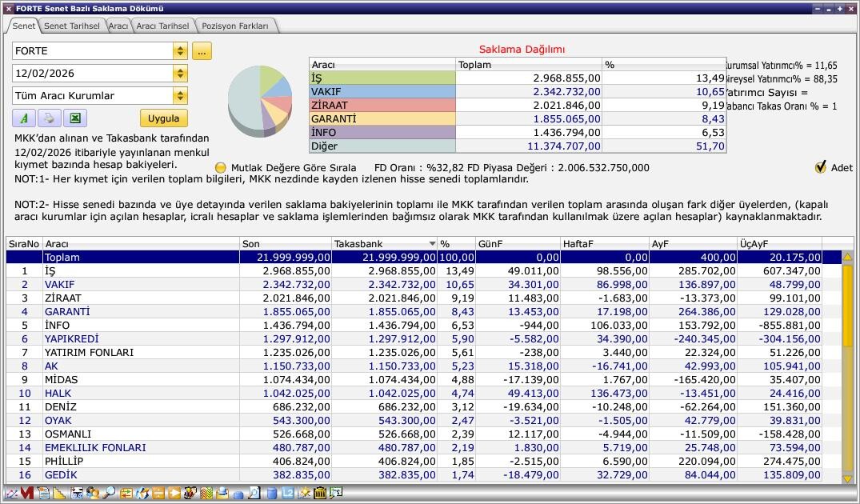Click the orange play arrow toolbar icon
Viewport: 860px width, 504px height.
[x=174, y=494]
